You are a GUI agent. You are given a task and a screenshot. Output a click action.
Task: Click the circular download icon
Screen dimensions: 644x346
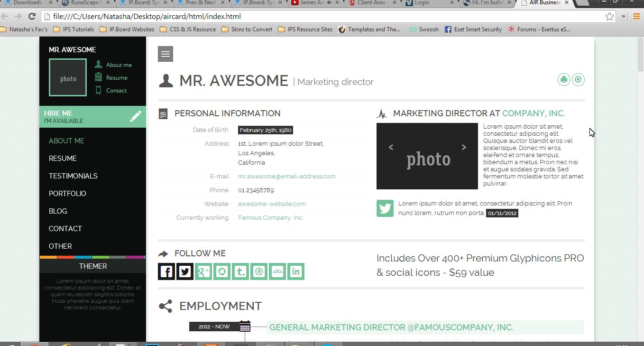click(578, 80)
